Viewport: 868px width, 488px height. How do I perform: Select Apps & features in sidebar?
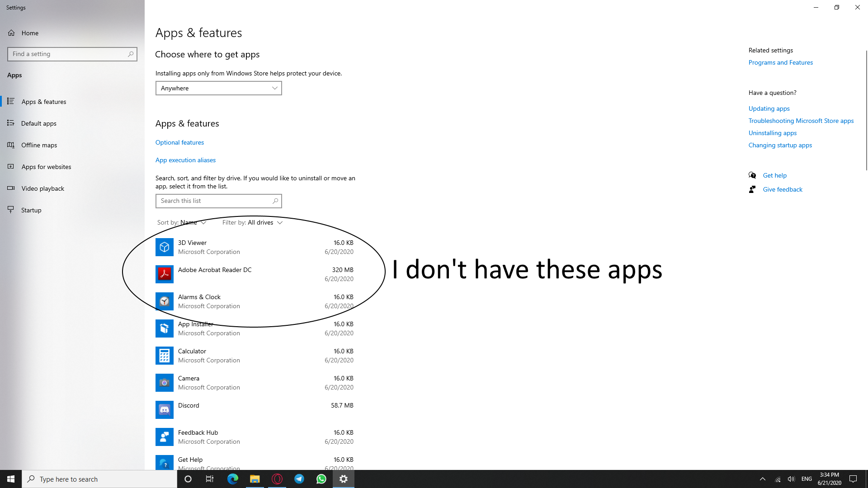(x=72, y=102)
